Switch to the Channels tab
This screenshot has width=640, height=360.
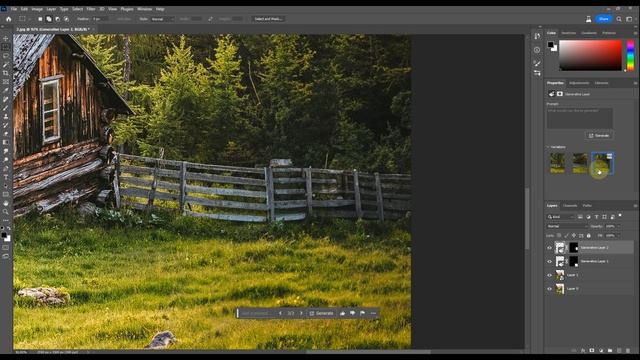tap(570, 206)
